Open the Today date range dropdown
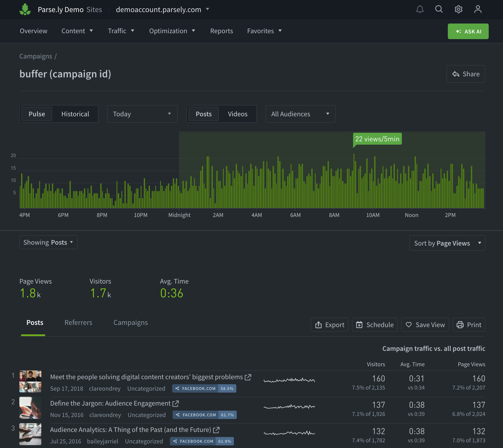Screen dimensions: 503x448 [142, 114]
